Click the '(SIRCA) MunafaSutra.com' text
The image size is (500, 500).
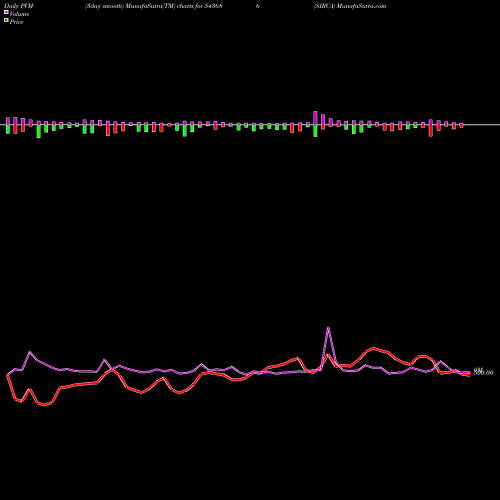tap(350, 6)
